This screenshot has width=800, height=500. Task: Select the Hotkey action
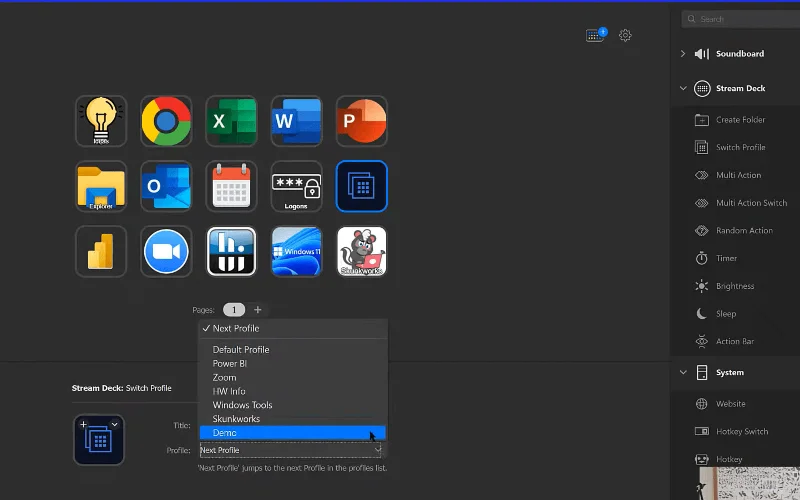[730, 459]
